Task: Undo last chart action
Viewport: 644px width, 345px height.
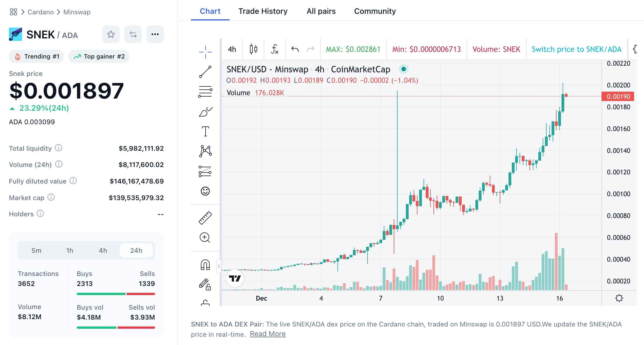Action: [295, 49]
